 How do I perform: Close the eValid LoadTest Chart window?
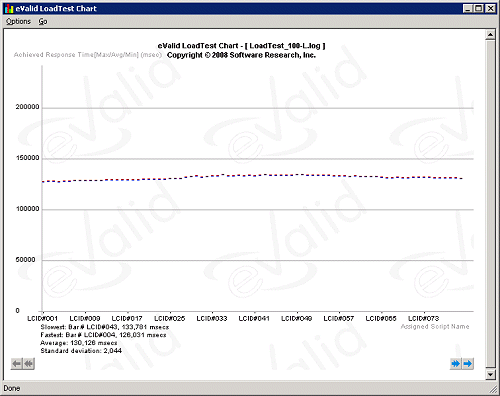pos(491,9)
